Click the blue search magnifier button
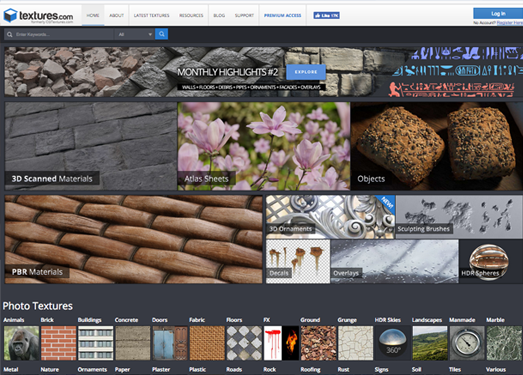The image size is (523, 375). [x=161, y=34]
